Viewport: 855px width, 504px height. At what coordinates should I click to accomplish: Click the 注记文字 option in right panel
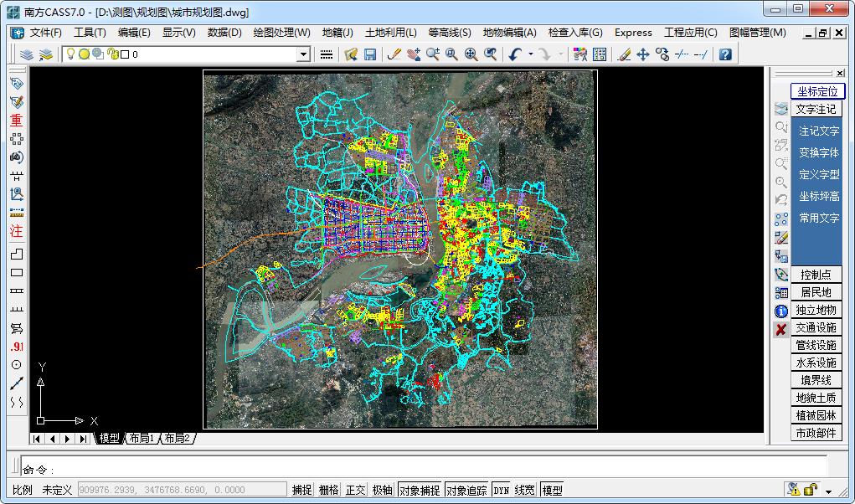pos(818,131)
